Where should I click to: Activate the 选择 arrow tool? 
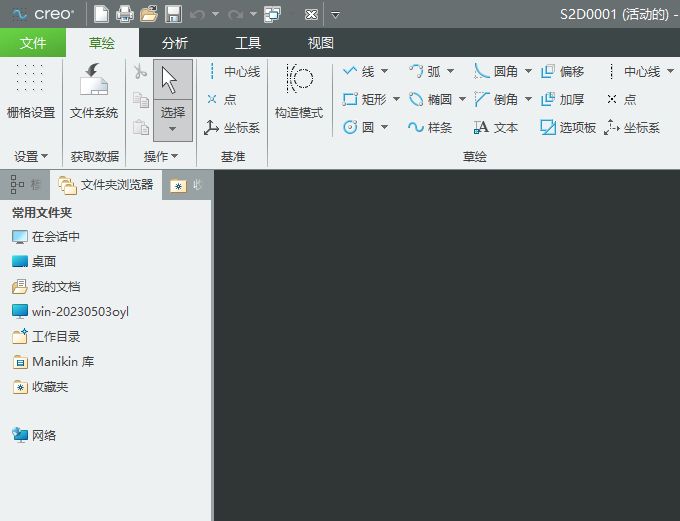pyautogui.click(x=173, y=80)
